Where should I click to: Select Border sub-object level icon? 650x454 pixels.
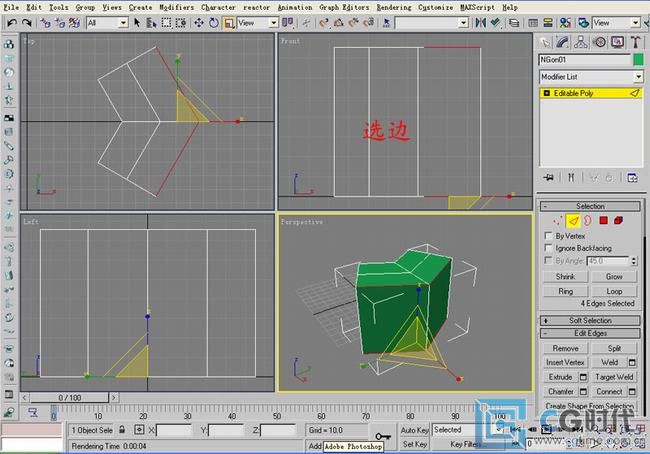[x=588, y=221]
